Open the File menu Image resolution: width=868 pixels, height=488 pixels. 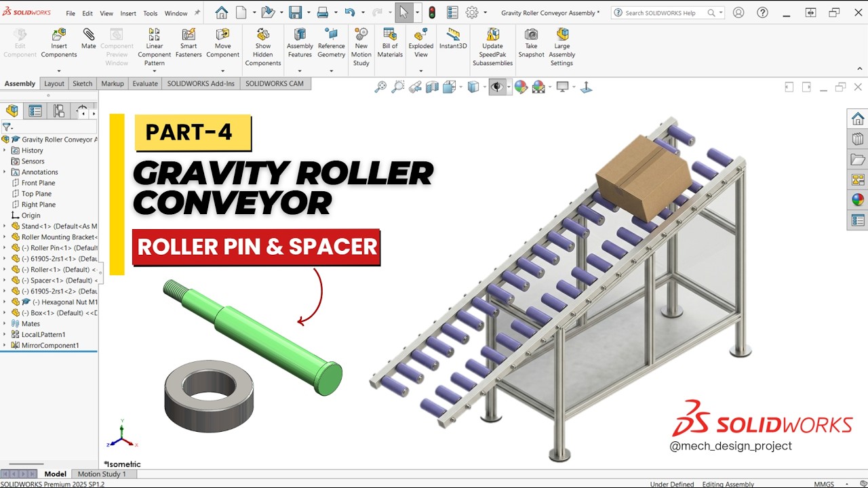click(x=71, y=14)
